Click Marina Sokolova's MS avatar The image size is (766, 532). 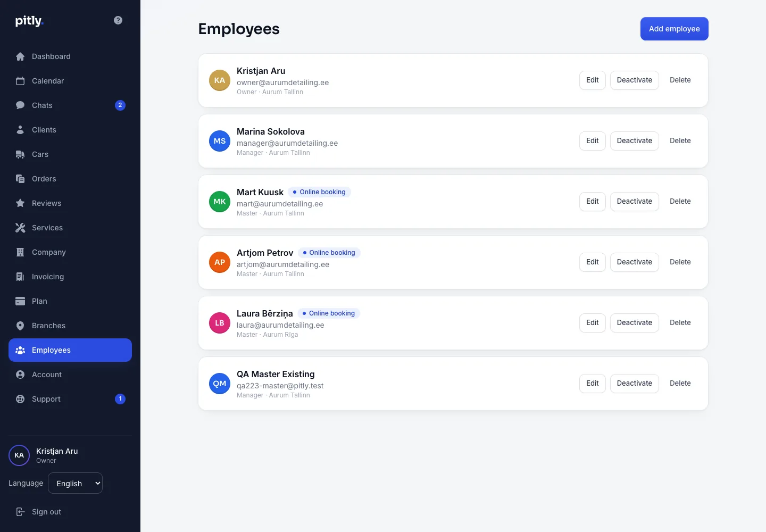point(220,141)
